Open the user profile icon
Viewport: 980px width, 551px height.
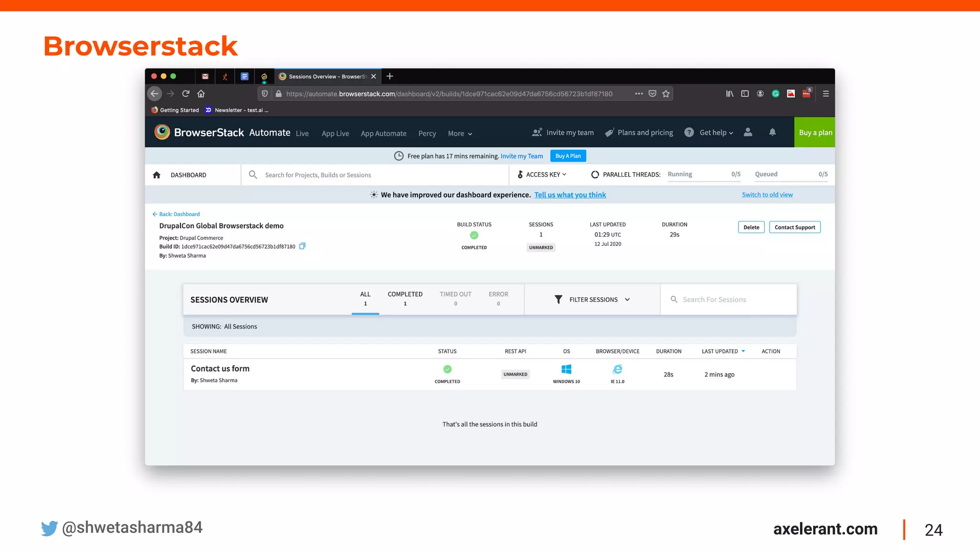pos(748,132)
